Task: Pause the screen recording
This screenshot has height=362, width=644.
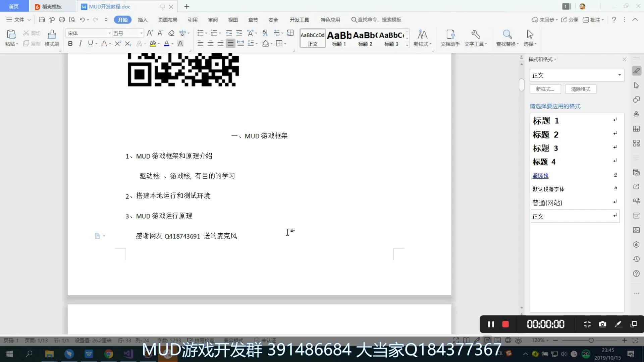Action: coord(491,324)
